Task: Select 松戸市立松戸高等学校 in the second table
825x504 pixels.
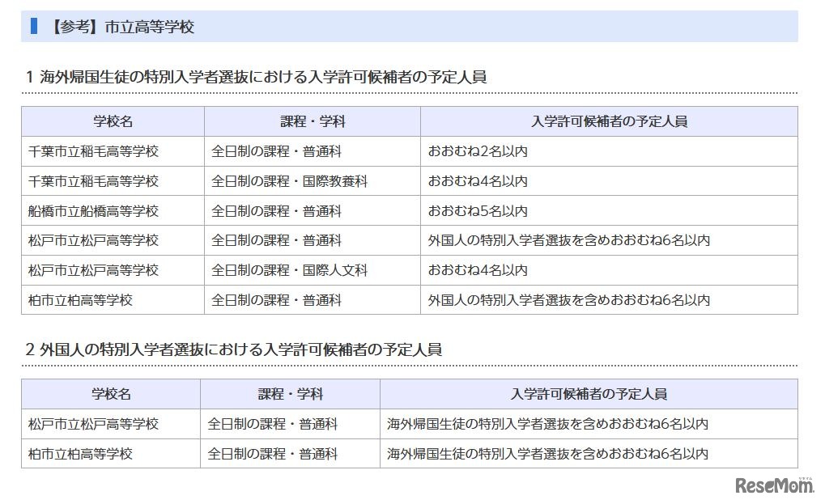Action: pyautogui.click(x=93, y=424)
